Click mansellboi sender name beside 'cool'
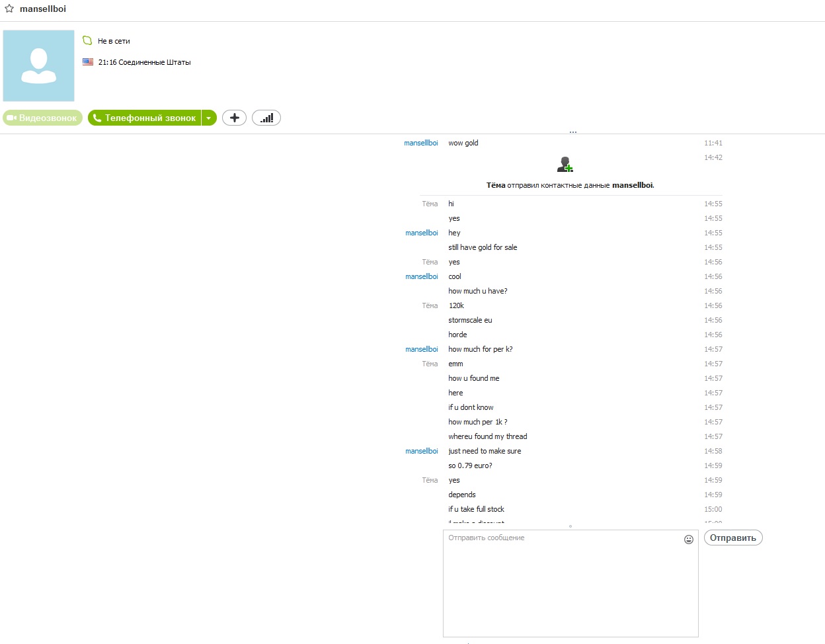This screenshot has height=644, width=825. [x=422, y=276]
